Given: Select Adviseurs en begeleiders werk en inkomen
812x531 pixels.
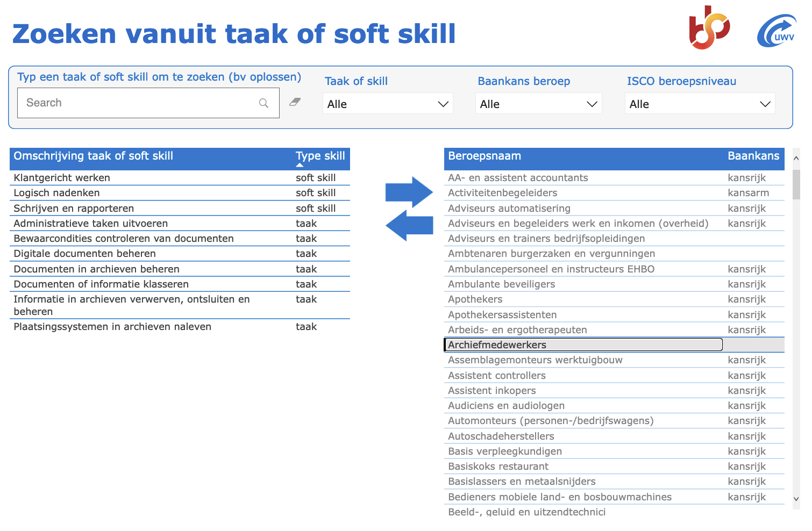Looking at the screenshot, I should (x=614, y=224).
